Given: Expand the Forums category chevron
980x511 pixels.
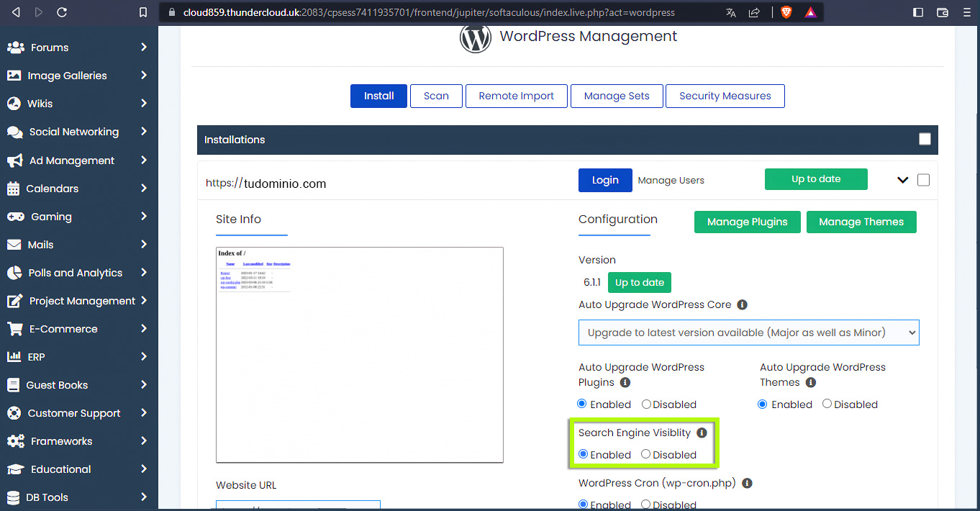Looking at the screenshot, I should point(144,47).
